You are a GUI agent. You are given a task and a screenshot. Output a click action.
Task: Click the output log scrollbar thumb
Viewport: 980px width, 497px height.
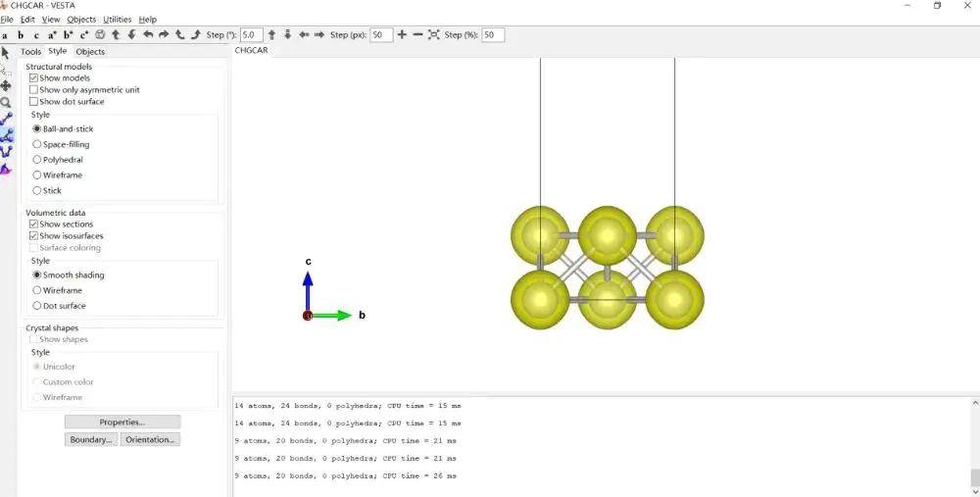point(974,477)
